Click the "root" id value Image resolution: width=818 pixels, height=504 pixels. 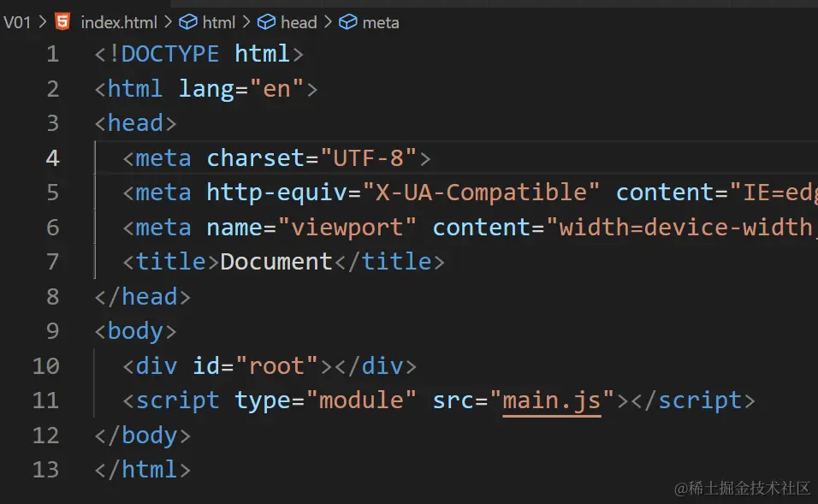coord(276,365)
